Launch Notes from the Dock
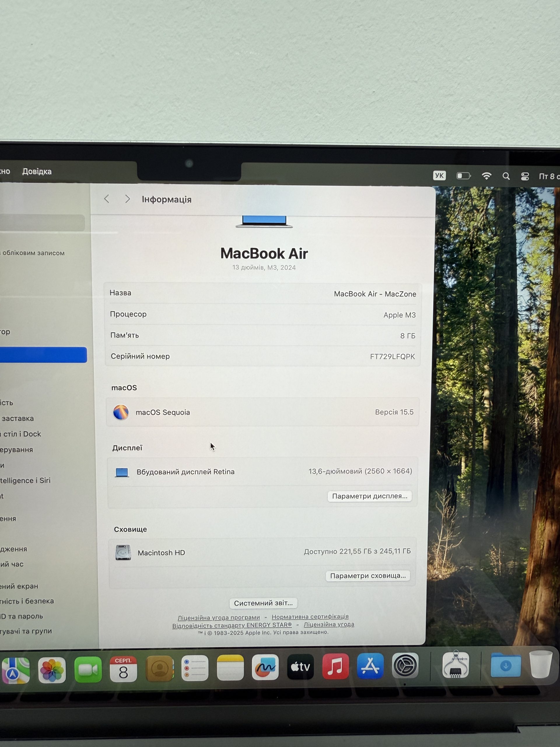 (x=230, y=668)
